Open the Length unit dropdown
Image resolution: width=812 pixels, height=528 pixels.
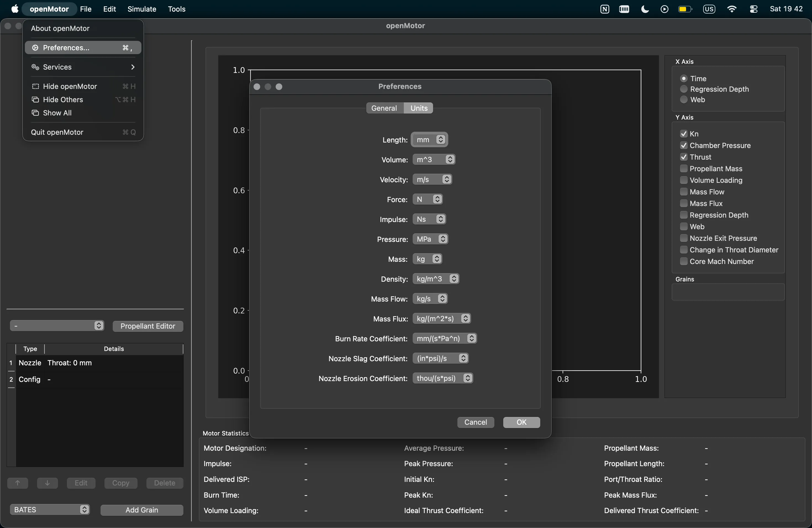pyautogui.click(x=429, y=139)
